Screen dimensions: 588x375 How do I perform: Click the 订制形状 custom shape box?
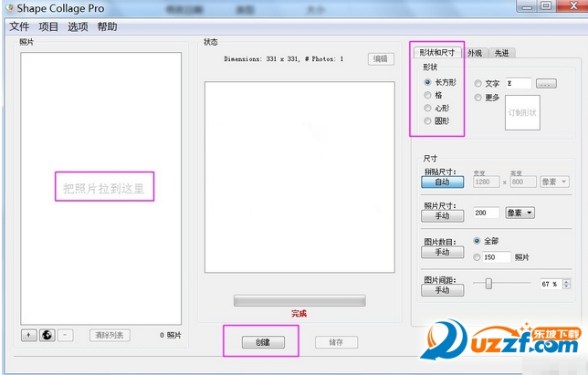pos(522,112)
